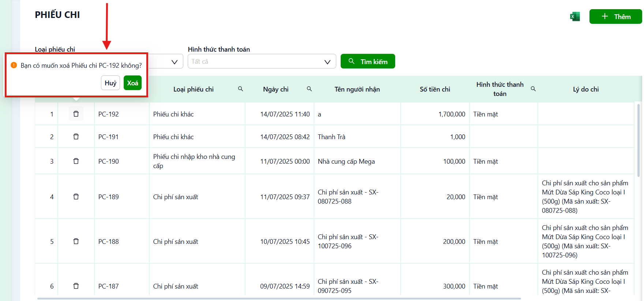This screenshot has width=644, height=301.
Task: Open the Hình thức thanh toán dropdown
Action: [x=262, y=61]
